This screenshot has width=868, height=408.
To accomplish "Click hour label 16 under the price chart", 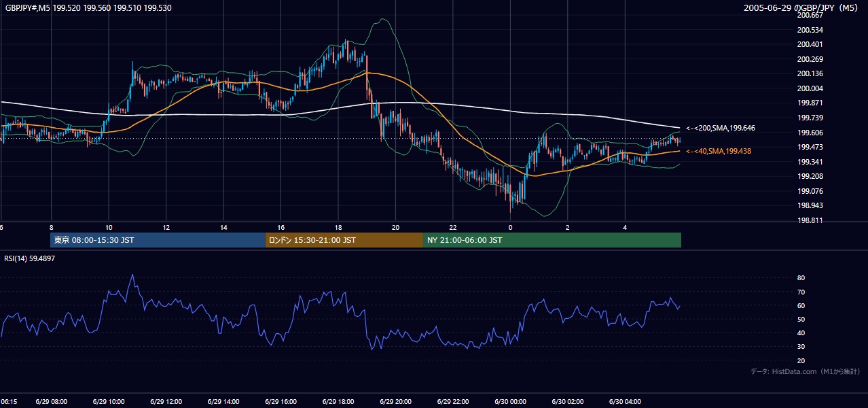I will (281, 228).
